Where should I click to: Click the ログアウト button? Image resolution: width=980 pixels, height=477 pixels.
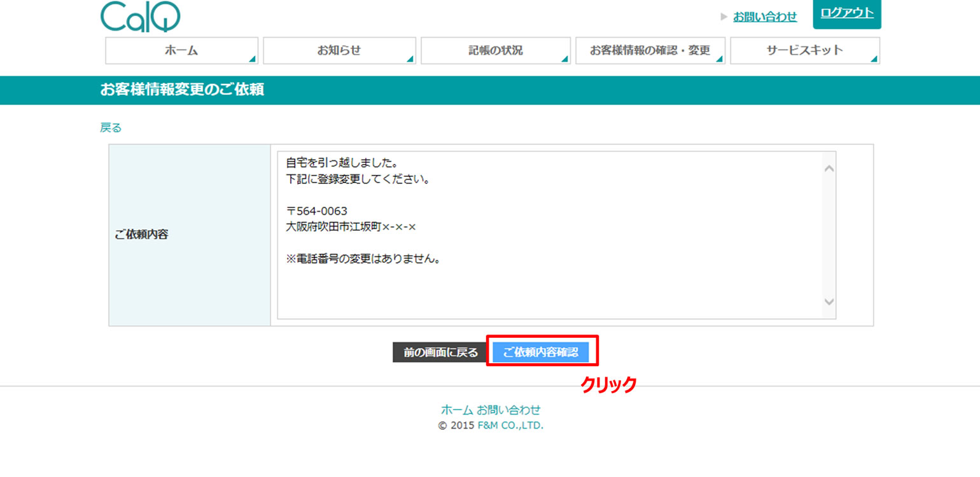tap(847, 13)
